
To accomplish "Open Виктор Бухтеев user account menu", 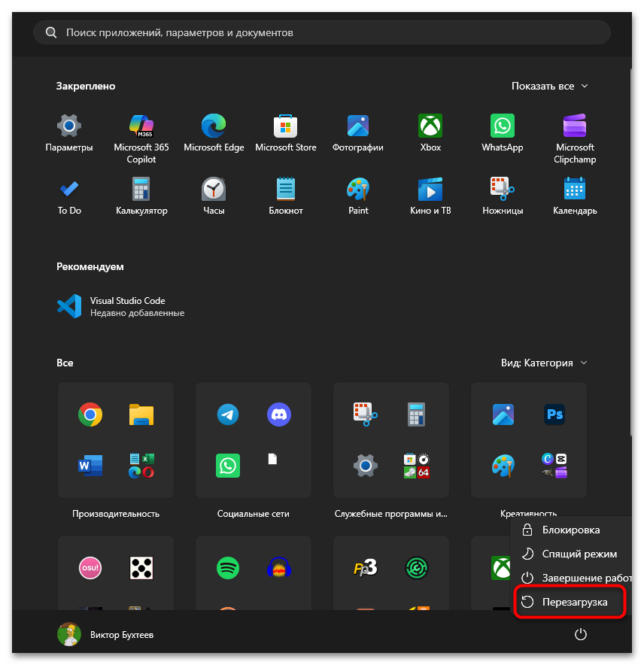I will tap(105, 634).
